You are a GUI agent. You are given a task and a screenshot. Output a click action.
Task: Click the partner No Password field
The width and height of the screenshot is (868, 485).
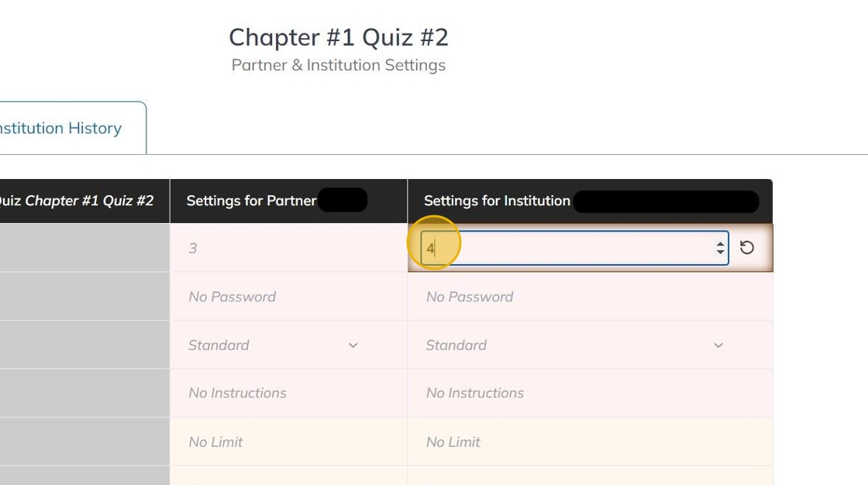tap(288, 297)
